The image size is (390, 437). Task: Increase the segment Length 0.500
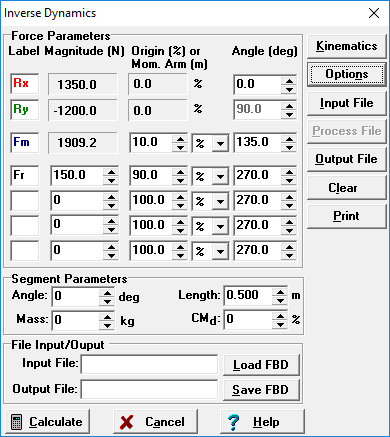click(280, 292)
